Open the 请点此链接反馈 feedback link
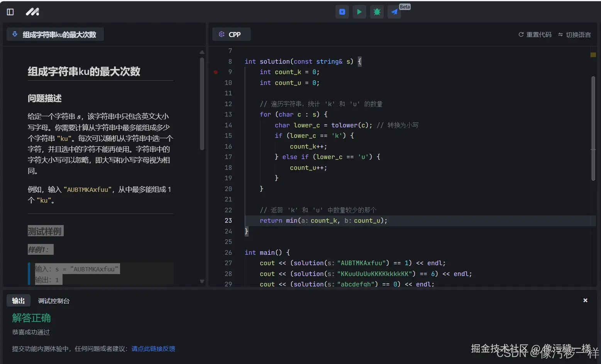 153,349
